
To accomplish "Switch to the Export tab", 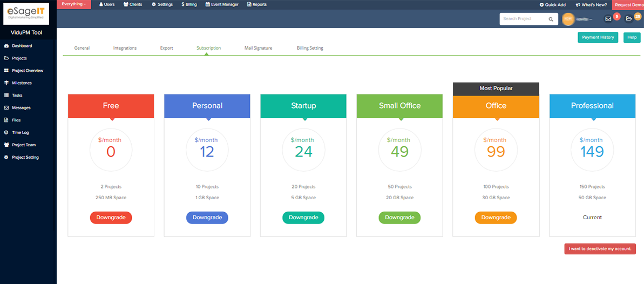I will pyautogui.click(x=166, y=48).
